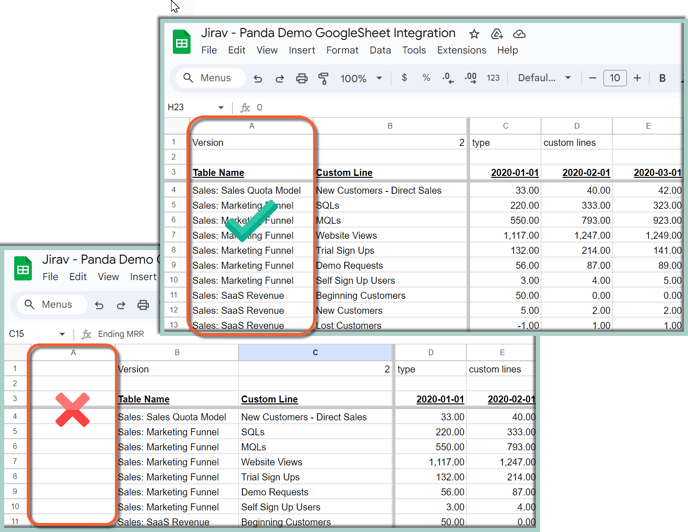
Task: Select the Paint format tool
Action: click(323, 79)
